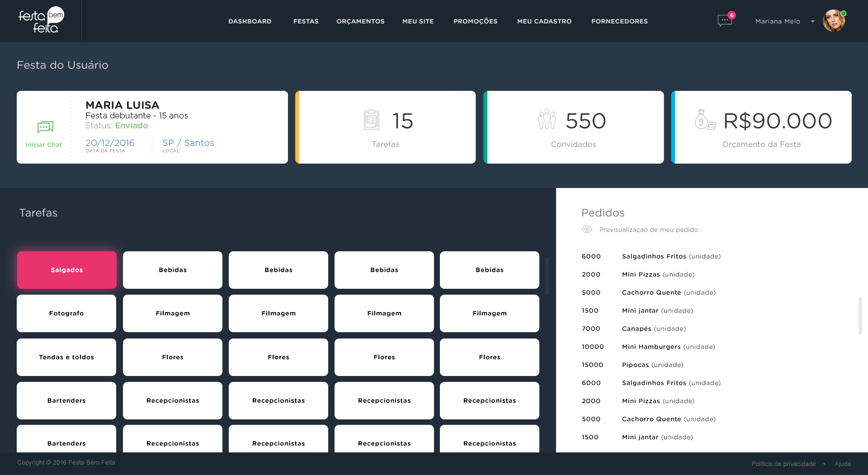Click the SP / Santos location link
The height and width of the screenshot is (475, 868).
pos(188,143)
